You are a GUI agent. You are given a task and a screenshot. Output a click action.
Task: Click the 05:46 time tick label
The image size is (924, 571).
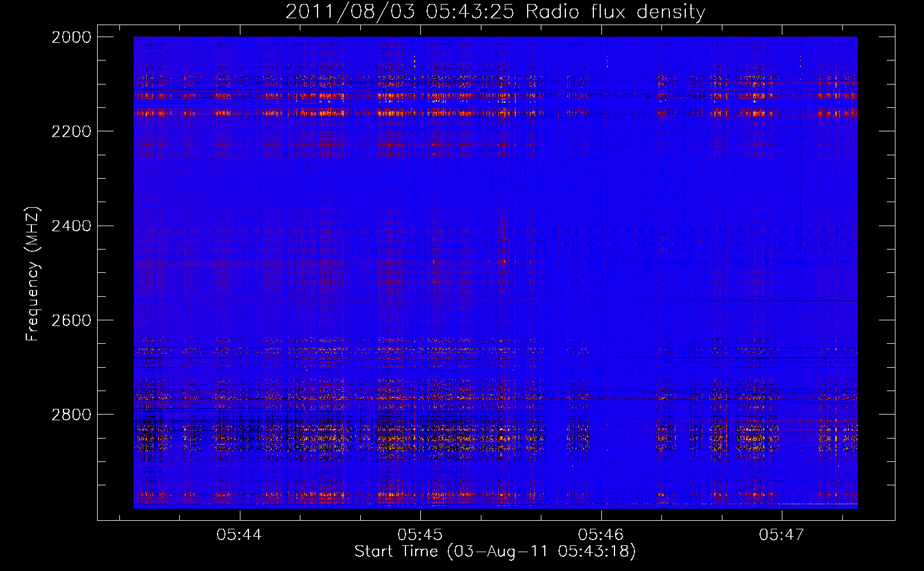601,534
